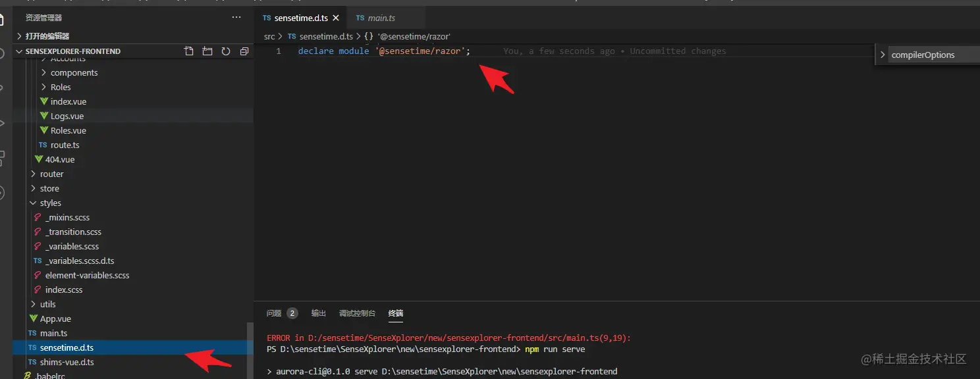Open _mixins.scss file
This screenshot has width=980, height=379.
coord(133,217)
